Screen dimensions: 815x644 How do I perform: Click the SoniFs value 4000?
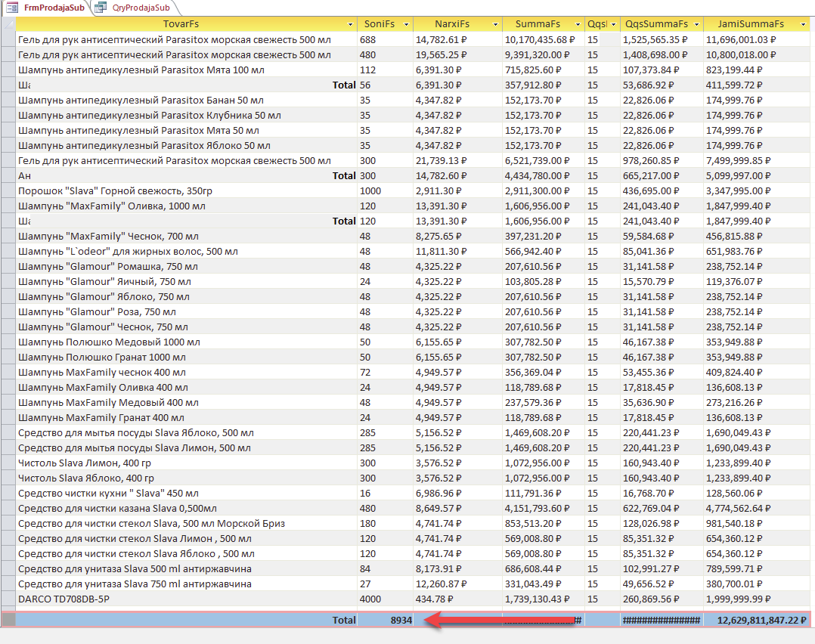point(370,599)
